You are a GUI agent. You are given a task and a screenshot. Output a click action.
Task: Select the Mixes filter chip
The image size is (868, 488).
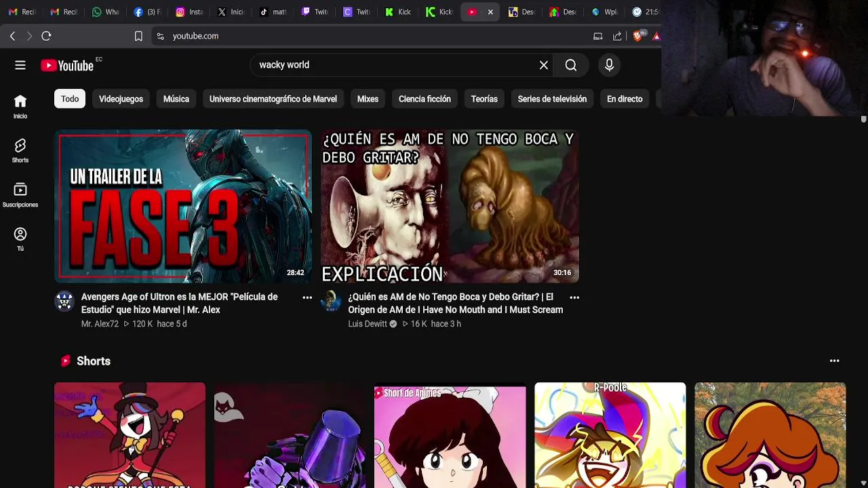pyautogui.click(x=368, y=99)
